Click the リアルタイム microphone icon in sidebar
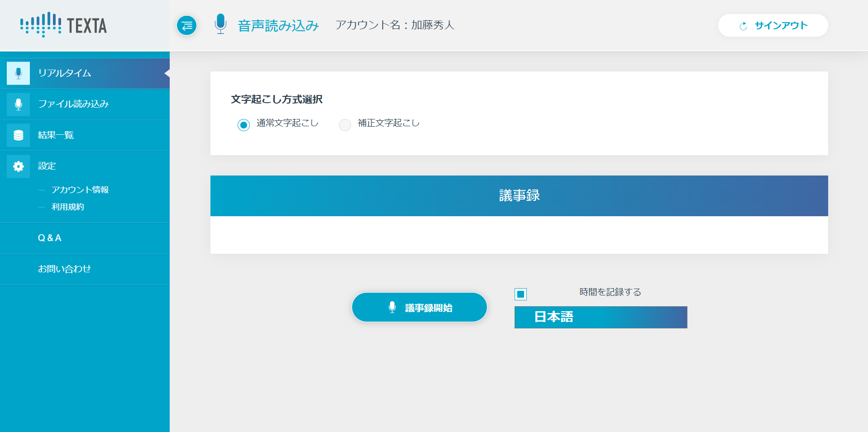Screen dimensions: 868x432 pyautogui.click(x=18, y=73)
